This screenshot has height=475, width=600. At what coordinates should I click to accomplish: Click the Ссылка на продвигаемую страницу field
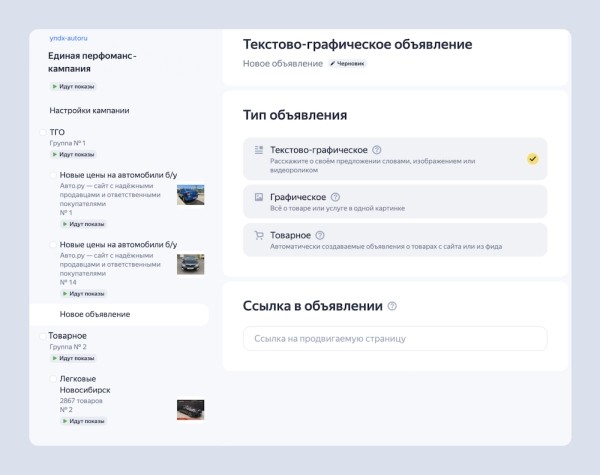(395, 339)
